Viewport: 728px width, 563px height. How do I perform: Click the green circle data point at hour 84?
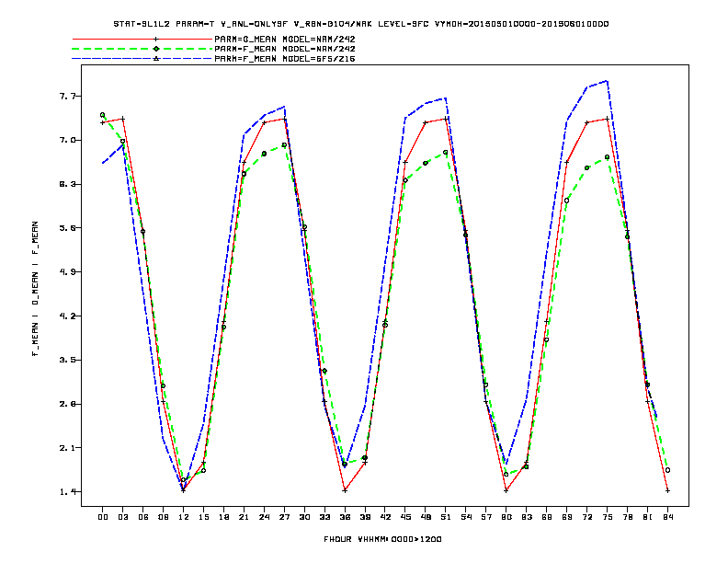(667, 470)
